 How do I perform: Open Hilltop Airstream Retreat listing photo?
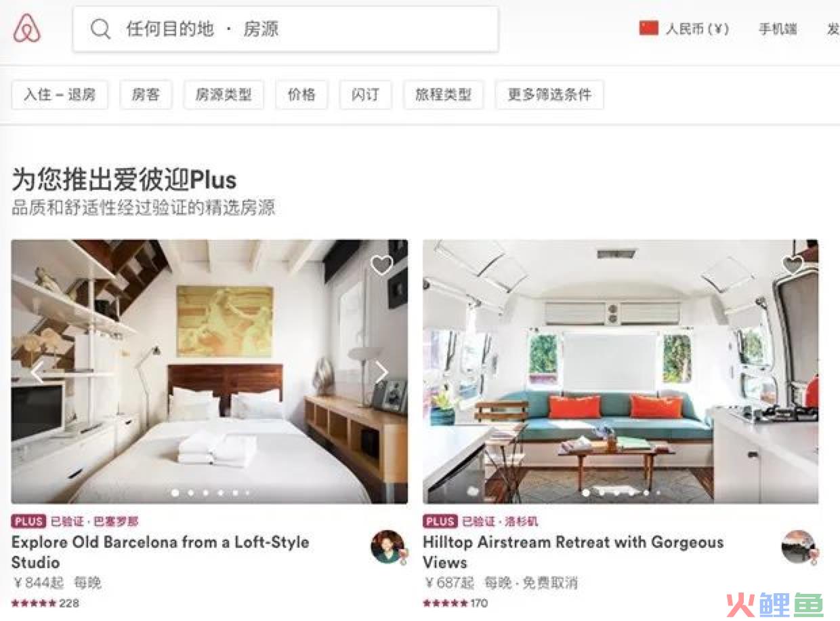pos(621,372)
